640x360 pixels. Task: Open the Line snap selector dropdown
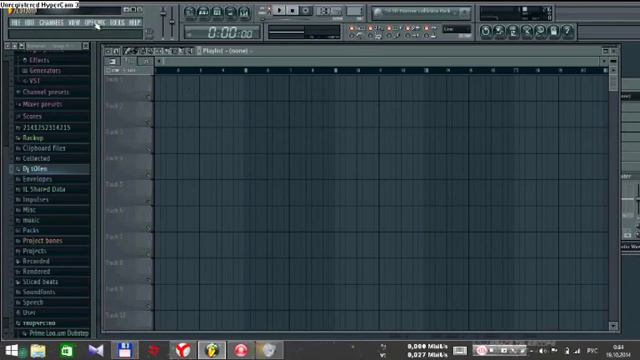pos(456,29)
